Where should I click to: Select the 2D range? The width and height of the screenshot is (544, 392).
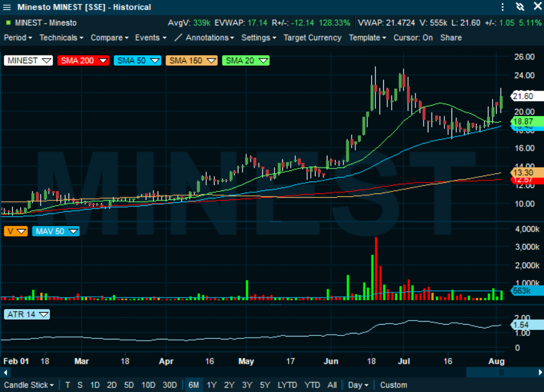coord(112,385)
